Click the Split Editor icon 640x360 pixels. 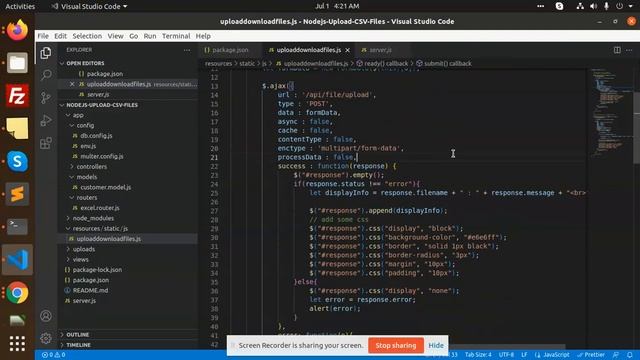click(x=617, y=50)
